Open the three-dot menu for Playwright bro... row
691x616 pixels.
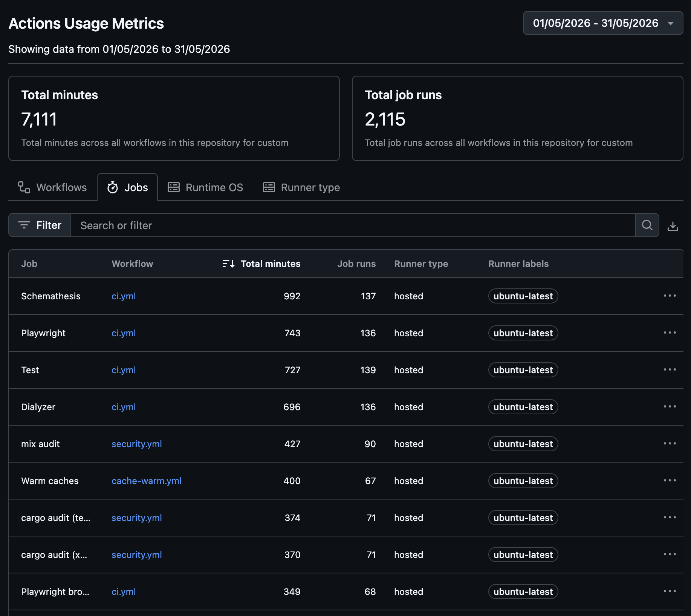click(x=670, y=591)
